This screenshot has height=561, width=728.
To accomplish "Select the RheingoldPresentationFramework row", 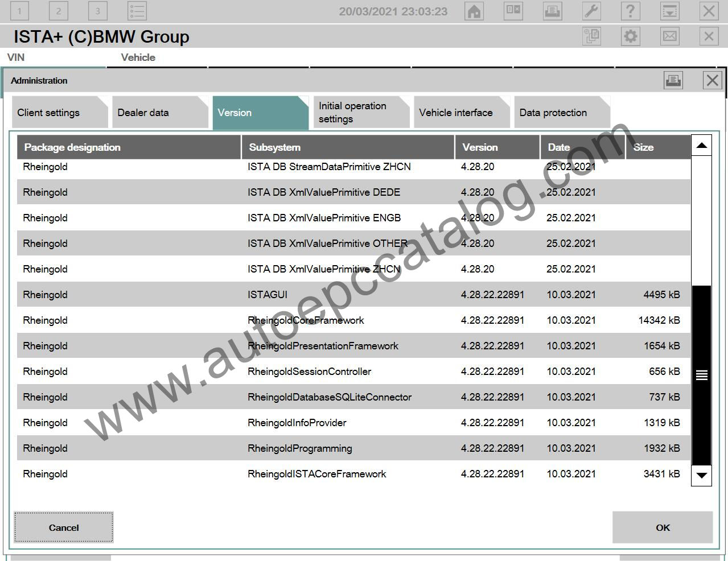I will (353, 346).
